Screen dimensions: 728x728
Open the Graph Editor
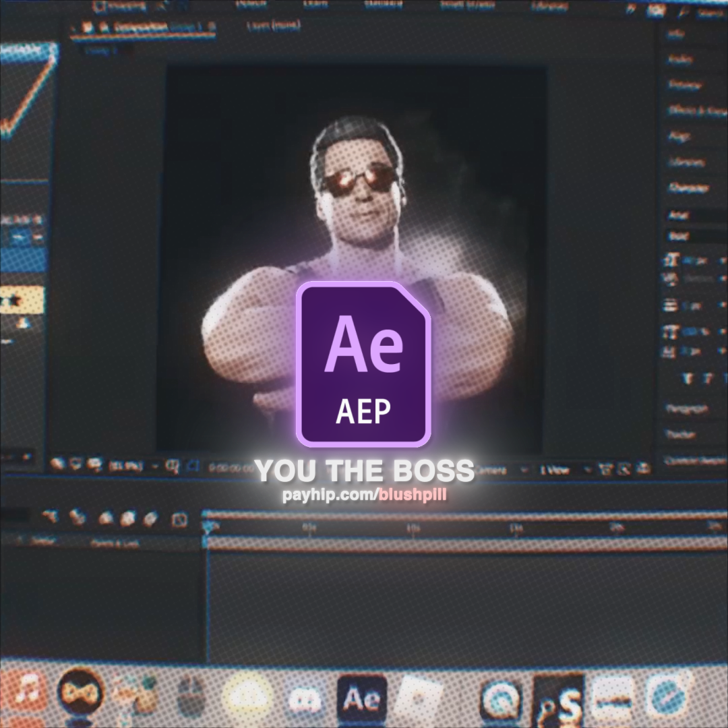click(x=180, y=520)
